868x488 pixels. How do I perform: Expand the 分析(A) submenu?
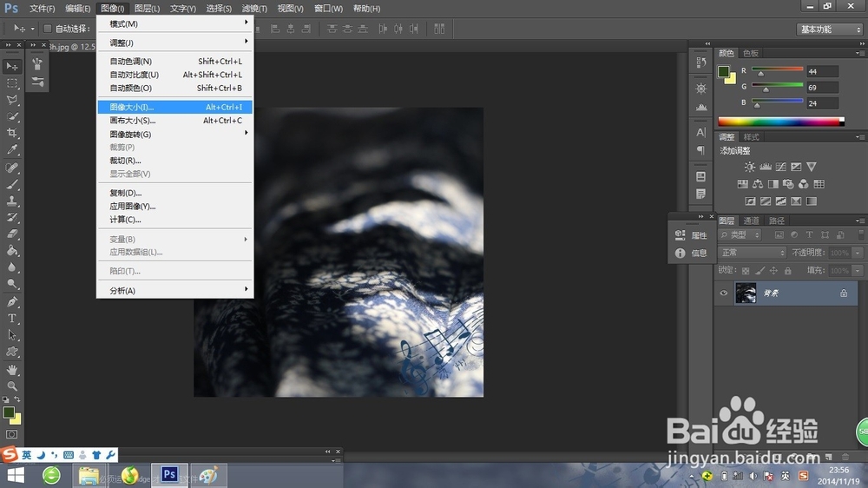tap(175, 290)
